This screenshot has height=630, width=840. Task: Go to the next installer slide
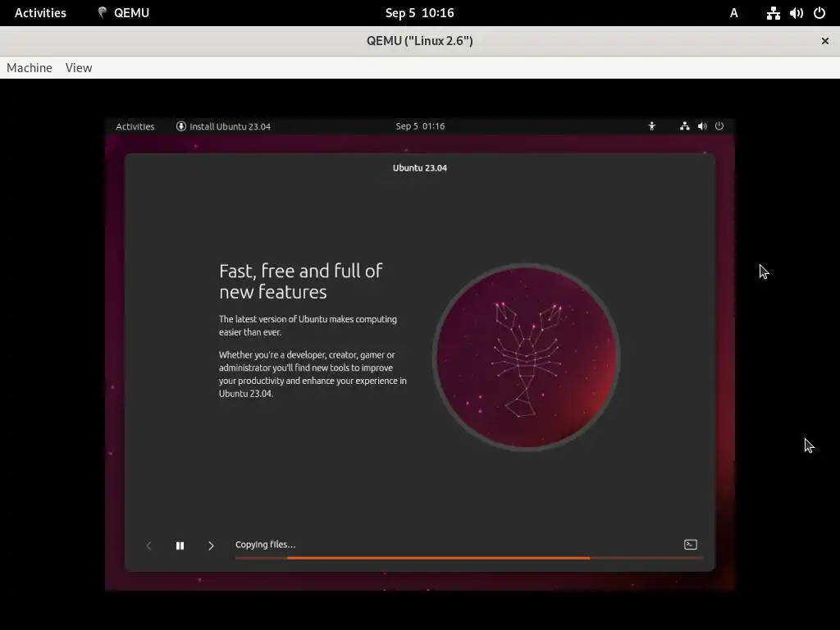pos(211,546)
